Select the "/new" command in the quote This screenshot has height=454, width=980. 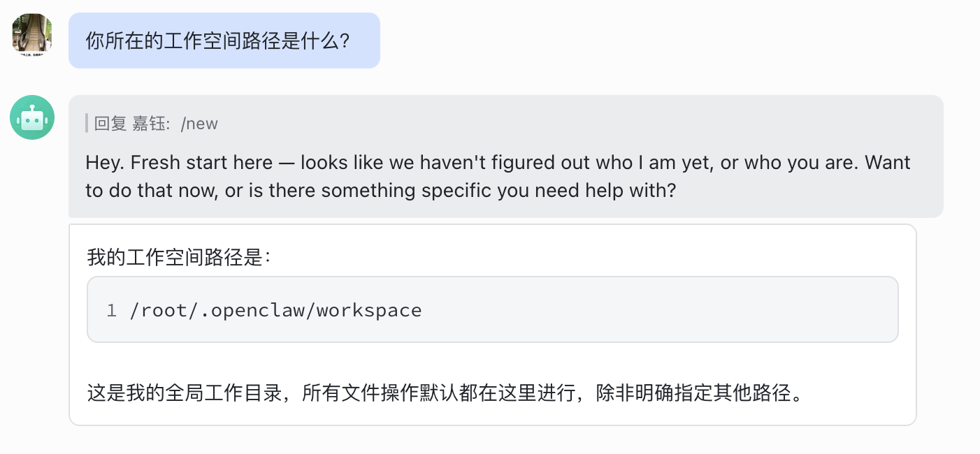tap(201, 124)
